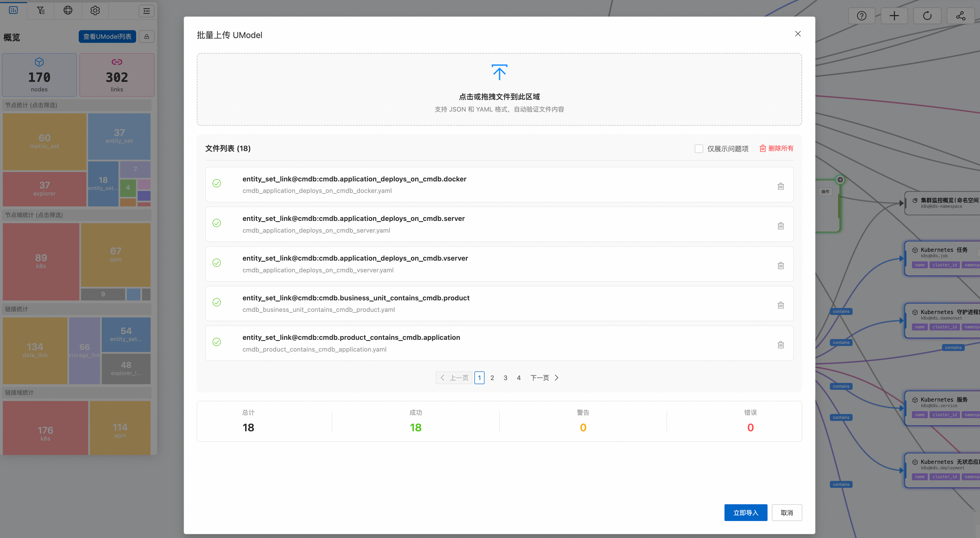Click the 上一页 previous page control
This screenshot has height=538, width=980.
pos(454,378)
